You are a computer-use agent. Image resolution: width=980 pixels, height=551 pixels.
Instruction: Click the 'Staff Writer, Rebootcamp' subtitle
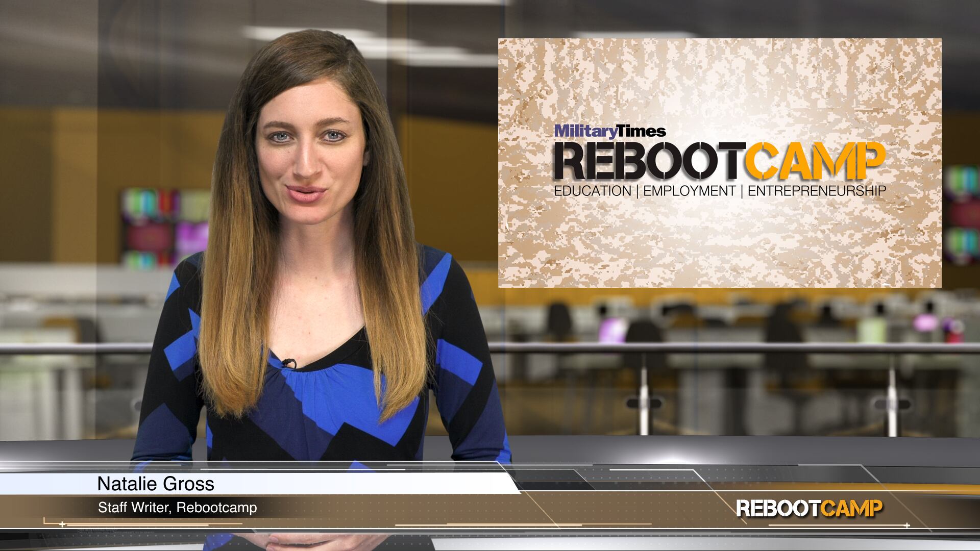177,508
